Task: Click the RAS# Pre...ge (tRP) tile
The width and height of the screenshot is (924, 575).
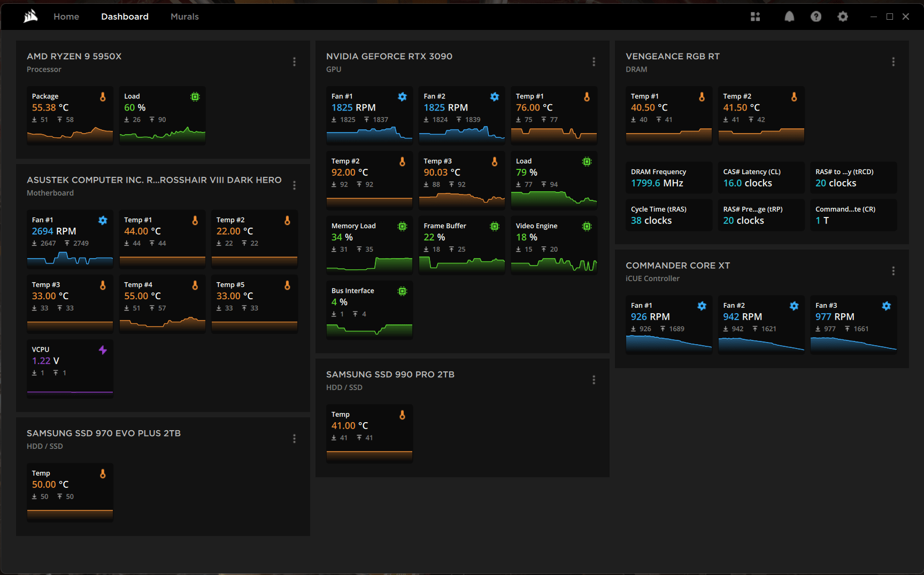Action: (x=761, y=215)
